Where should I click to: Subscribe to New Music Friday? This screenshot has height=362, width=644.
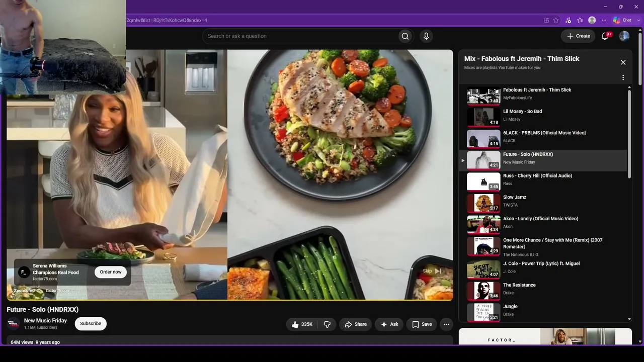[91, 324]
